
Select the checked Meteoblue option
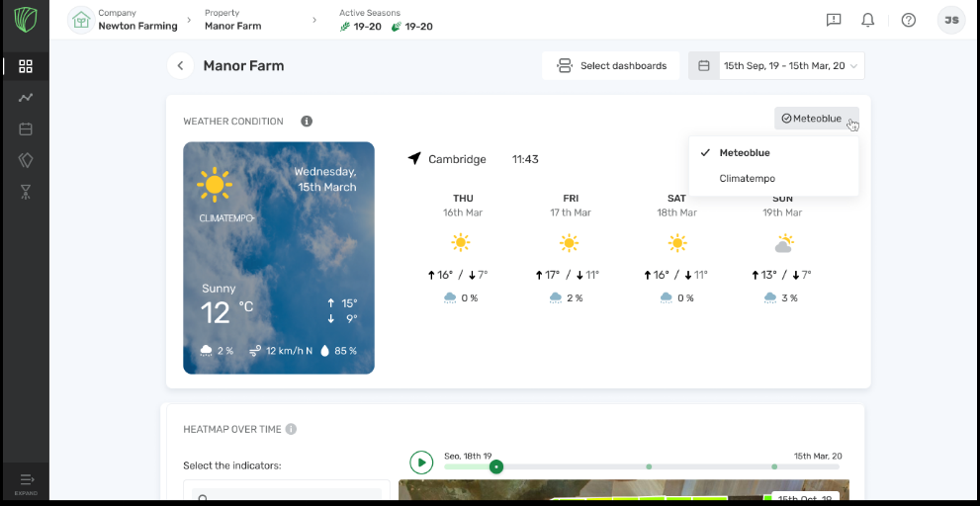pyautogui.click(x=744, y=153)
